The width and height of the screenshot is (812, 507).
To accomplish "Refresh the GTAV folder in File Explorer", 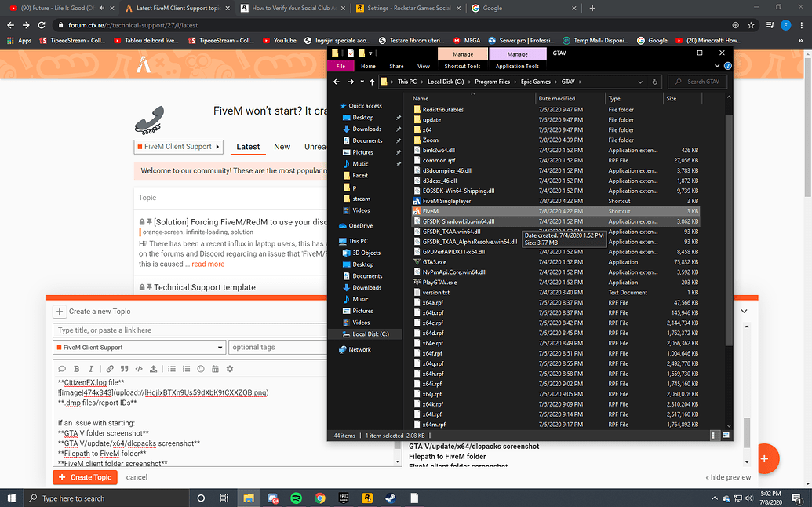I will pyautogui.click(x=656, y=82).
